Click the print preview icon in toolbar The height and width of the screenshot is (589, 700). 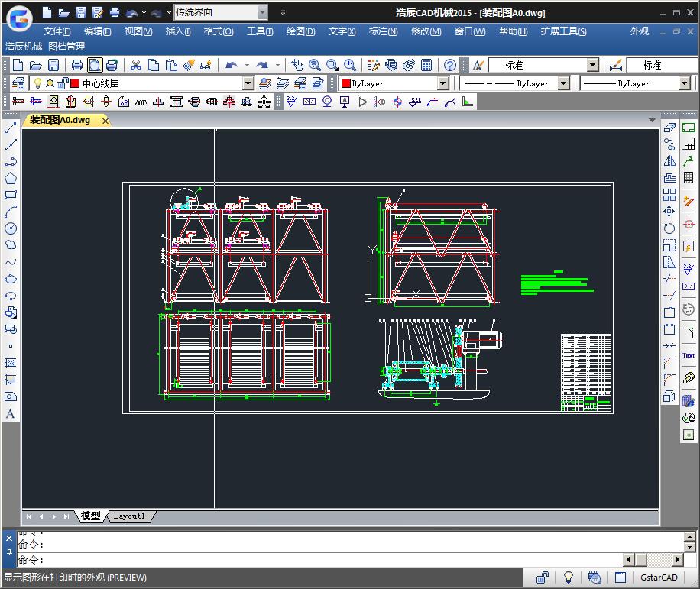[x=94, y=66]
